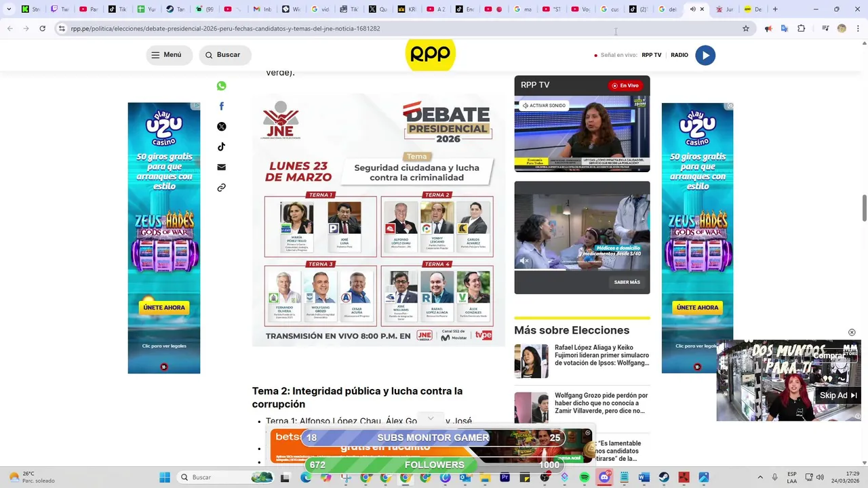
Task: Open the Menú hamburger button
Action: click(x=169, y=55)
